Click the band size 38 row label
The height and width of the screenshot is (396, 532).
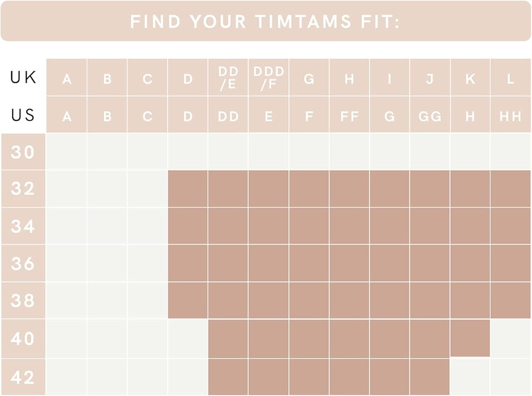[23, 301]
